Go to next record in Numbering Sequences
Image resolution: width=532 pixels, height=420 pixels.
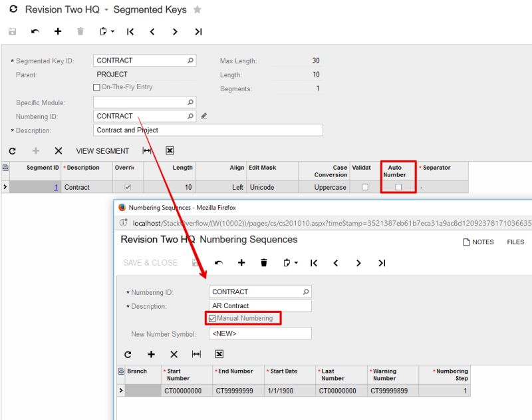coord(358,263)
